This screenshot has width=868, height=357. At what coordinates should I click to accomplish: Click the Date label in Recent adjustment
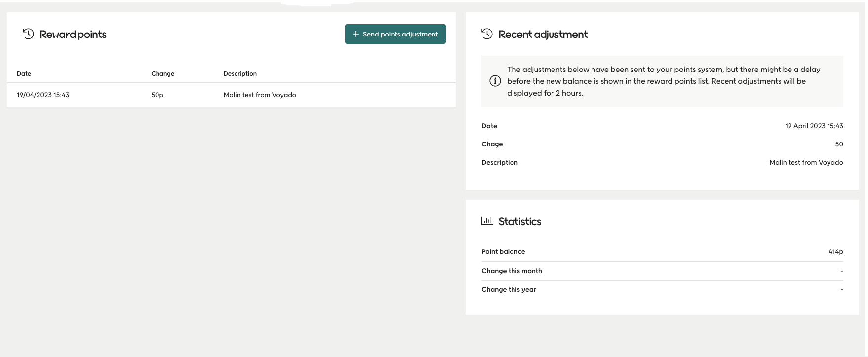click(489, 126)
